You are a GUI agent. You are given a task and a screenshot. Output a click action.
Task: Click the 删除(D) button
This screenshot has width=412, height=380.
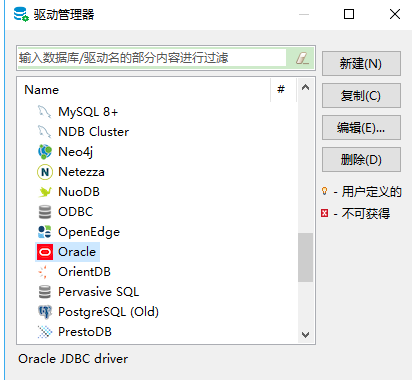click(361, 159)
